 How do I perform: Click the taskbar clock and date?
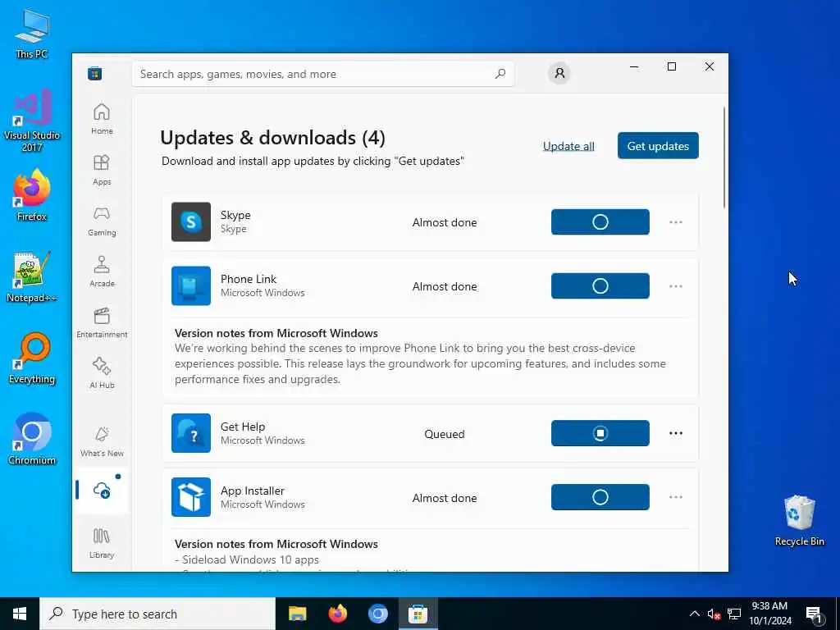click(x=769, y=614)
